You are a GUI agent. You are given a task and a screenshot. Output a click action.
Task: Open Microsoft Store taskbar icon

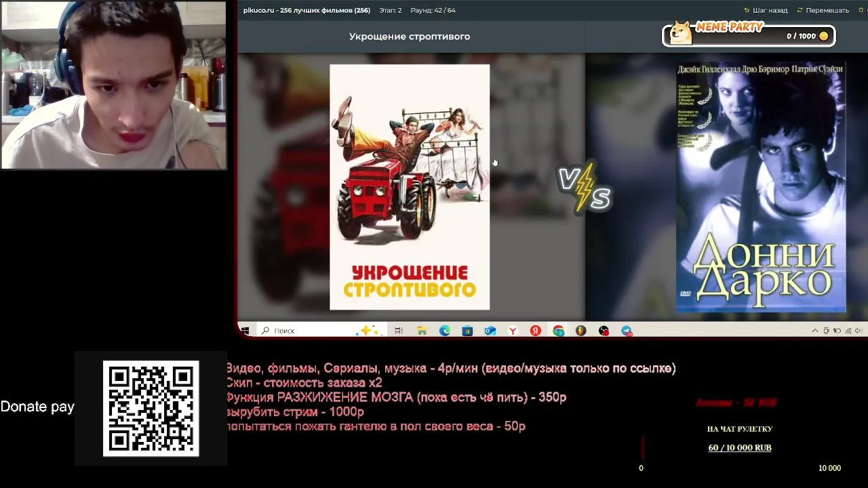tap(467, 331)
